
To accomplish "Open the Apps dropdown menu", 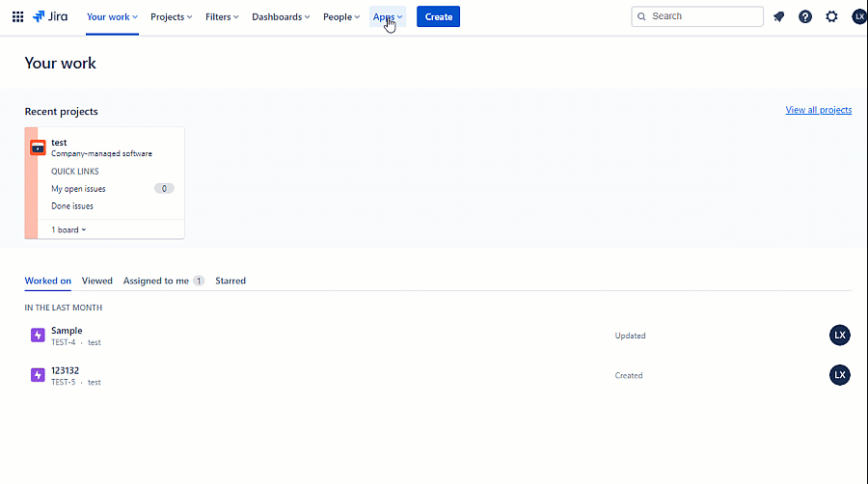I will 388,16.
